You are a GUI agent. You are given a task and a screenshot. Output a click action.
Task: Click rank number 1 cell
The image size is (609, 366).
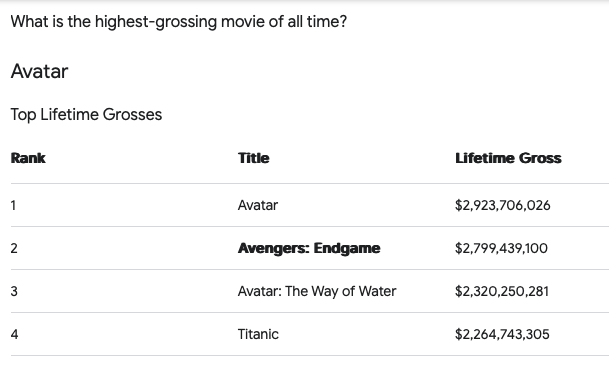[x=13, y=205]
